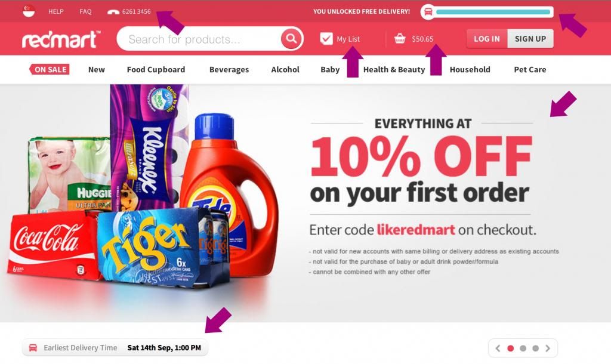Click the truck icon beside Earliest Delivery Time
The height and width of the screenshot is (364, 611).
point(33,347)
